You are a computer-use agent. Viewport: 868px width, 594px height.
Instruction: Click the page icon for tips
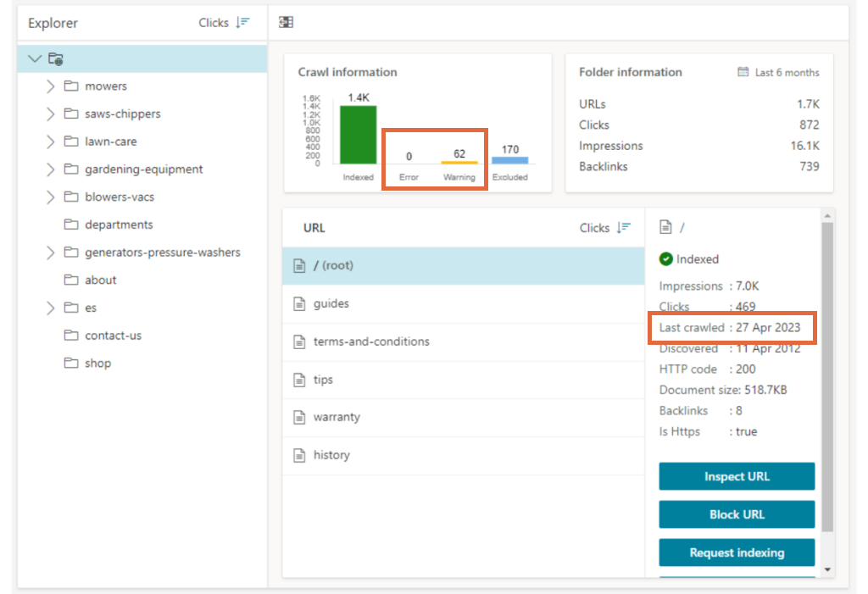[x=299, y=380]
